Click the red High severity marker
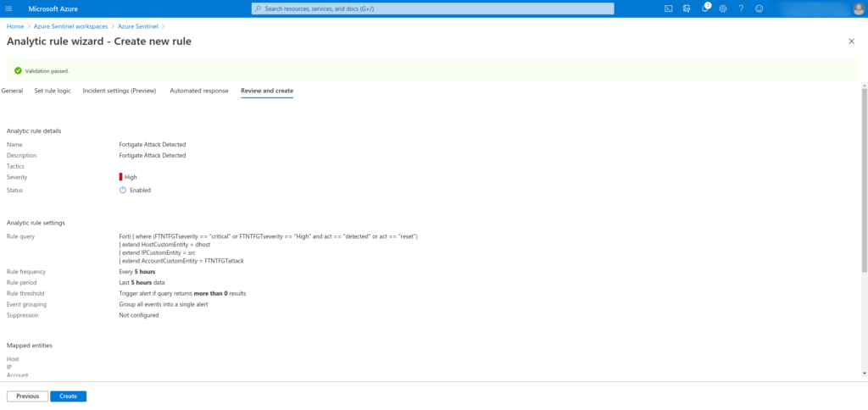868x410 pixels. pyautogui.click(x=120, y=177)
